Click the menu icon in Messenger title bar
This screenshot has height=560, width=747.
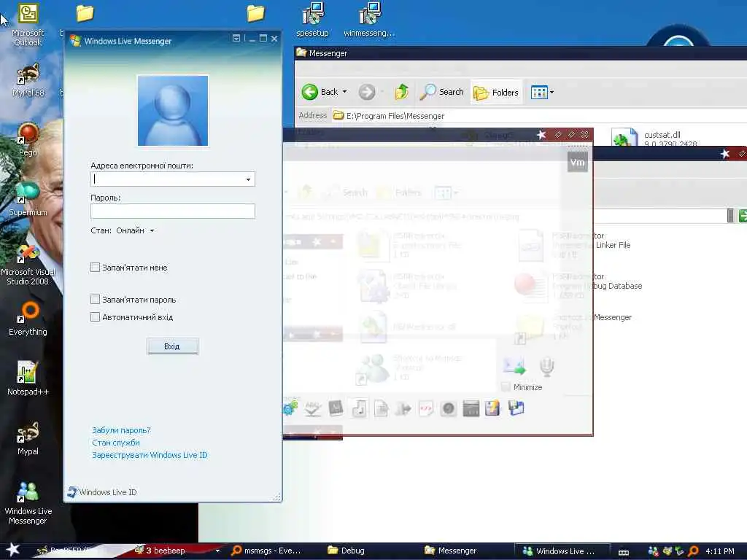236,39
